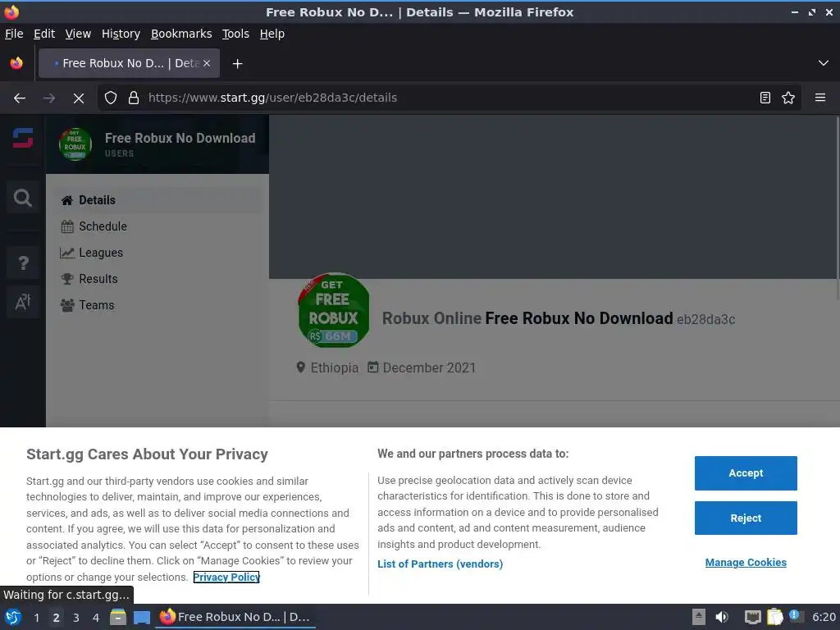Image resolution: width=840 pixels, height=630 pixels.
Task: Click the small Free Robux avatar in header
Action: (x=75, y=144)
